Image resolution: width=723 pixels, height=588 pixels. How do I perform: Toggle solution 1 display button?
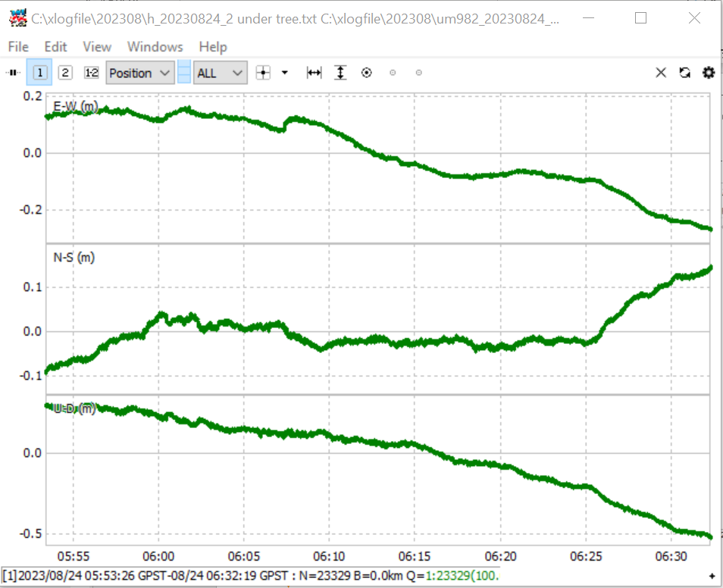pos(39,73)
